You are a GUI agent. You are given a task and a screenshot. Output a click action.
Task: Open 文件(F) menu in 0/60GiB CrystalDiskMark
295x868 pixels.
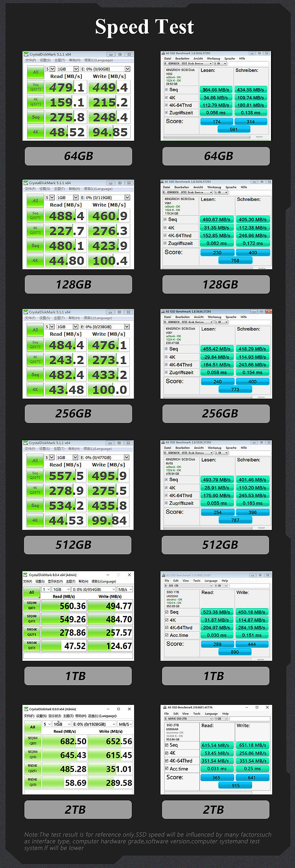pos(31,60)
